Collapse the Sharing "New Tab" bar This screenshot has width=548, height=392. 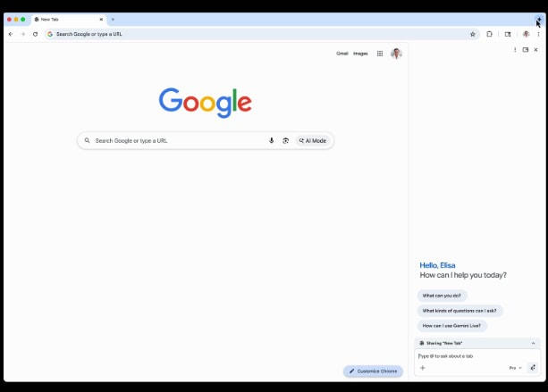(x=534, y=343)
